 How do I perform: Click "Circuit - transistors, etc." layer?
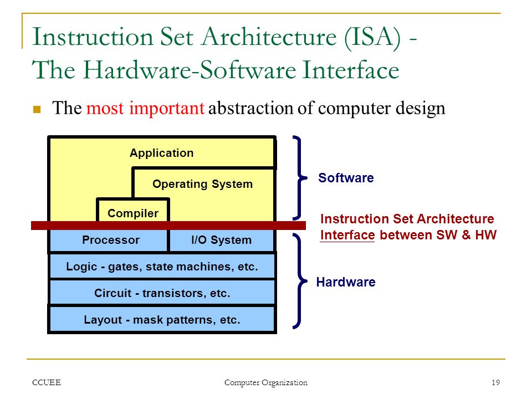(162, 293)
